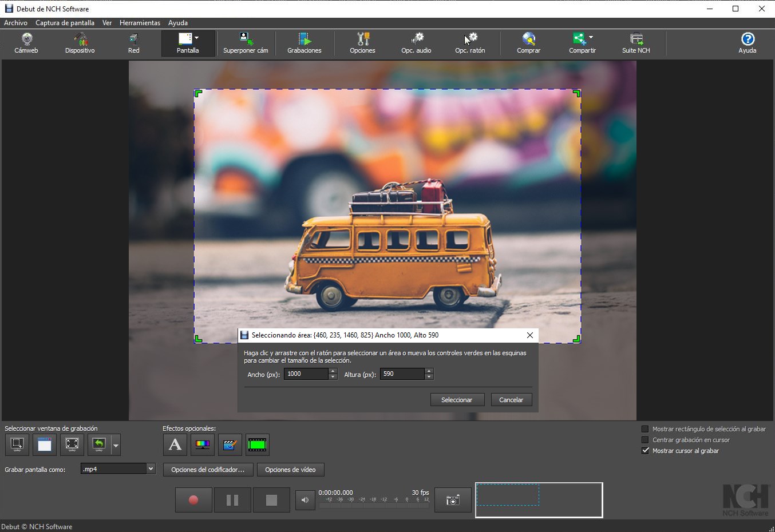Open the previous selections dropdown arrow

[116, 444]
